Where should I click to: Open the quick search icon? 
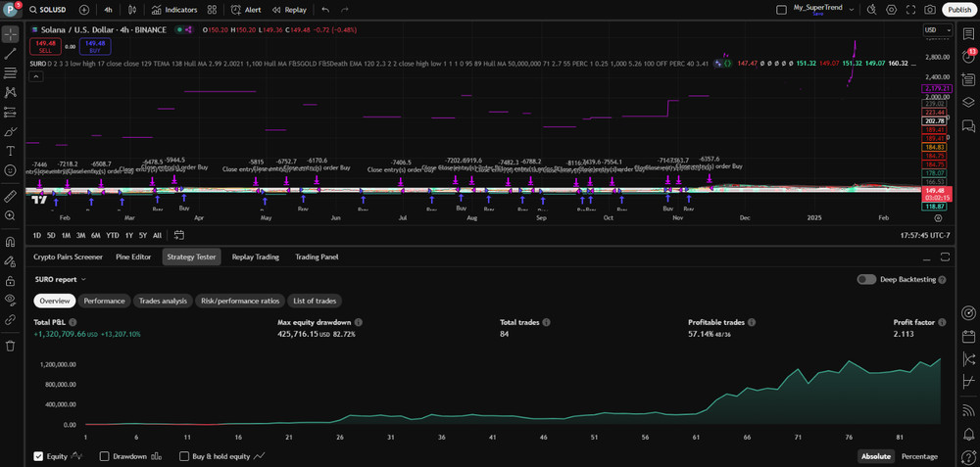(872, 10)
